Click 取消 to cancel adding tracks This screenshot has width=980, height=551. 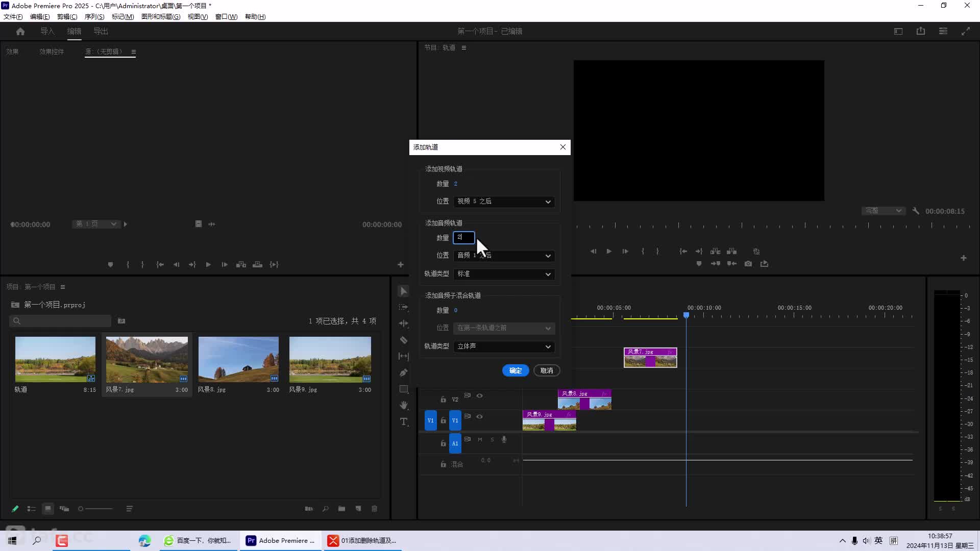click(547, 370)
